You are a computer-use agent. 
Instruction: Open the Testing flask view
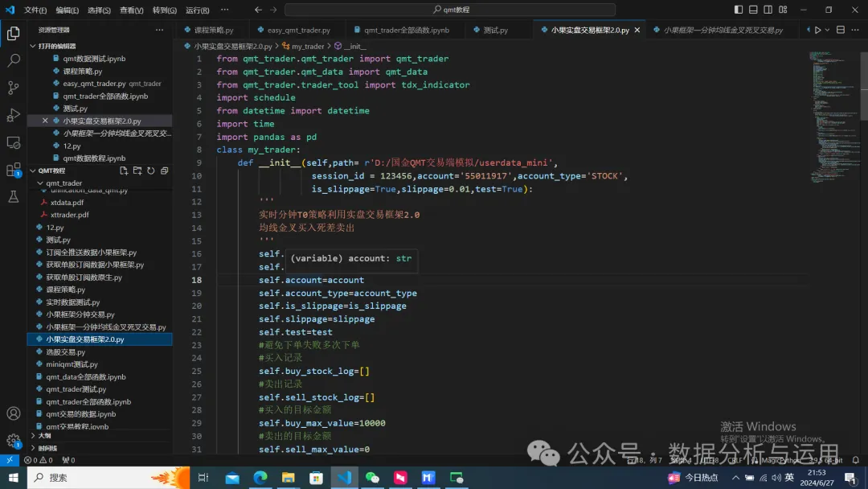(14, 196)
